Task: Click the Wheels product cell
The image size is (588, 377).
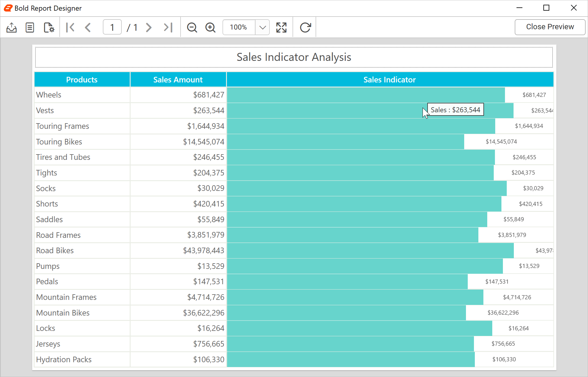Action: (82, 95)
